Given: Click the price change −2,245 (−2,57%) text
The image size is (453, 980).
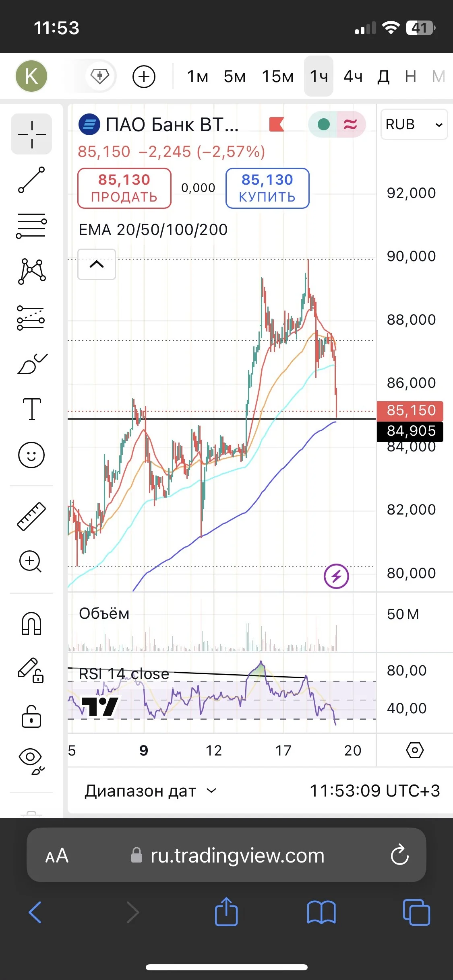Looking at the screenshot, I should 202,152.
